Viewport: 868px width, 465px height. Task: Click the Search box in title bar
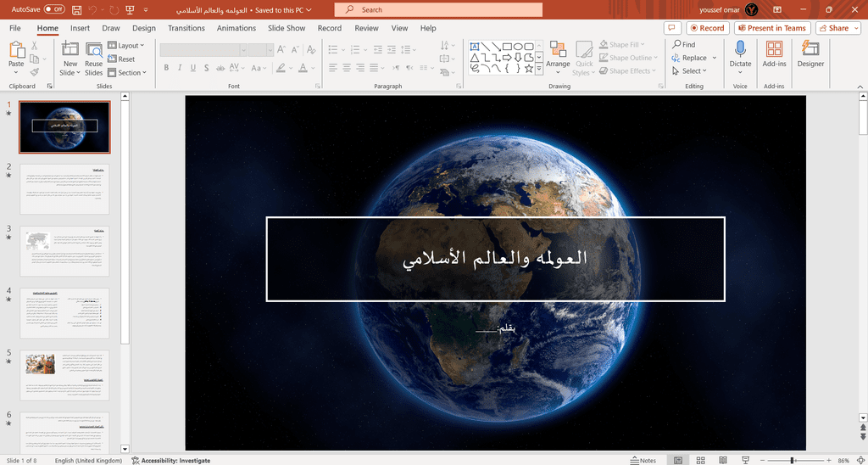[438, 9]
